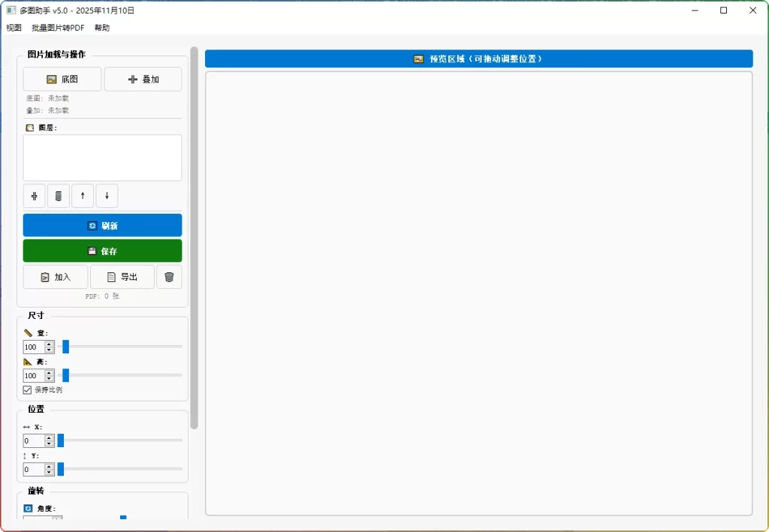Open the 帮助 menu
Image resolution: width=769 pixels, height=532 pixels.
(x=102, y=27)
